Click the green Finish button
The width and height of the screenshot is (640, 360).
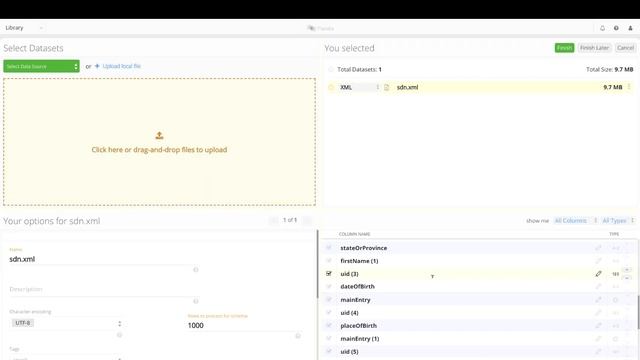(x=564, y=48)
